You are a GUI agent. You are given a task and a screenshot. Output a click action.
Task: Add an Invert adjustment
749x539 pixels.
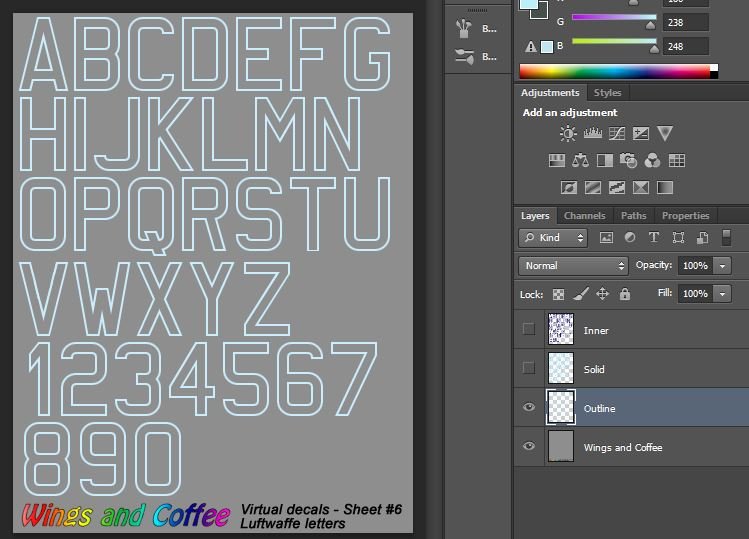tap(568, 187)
